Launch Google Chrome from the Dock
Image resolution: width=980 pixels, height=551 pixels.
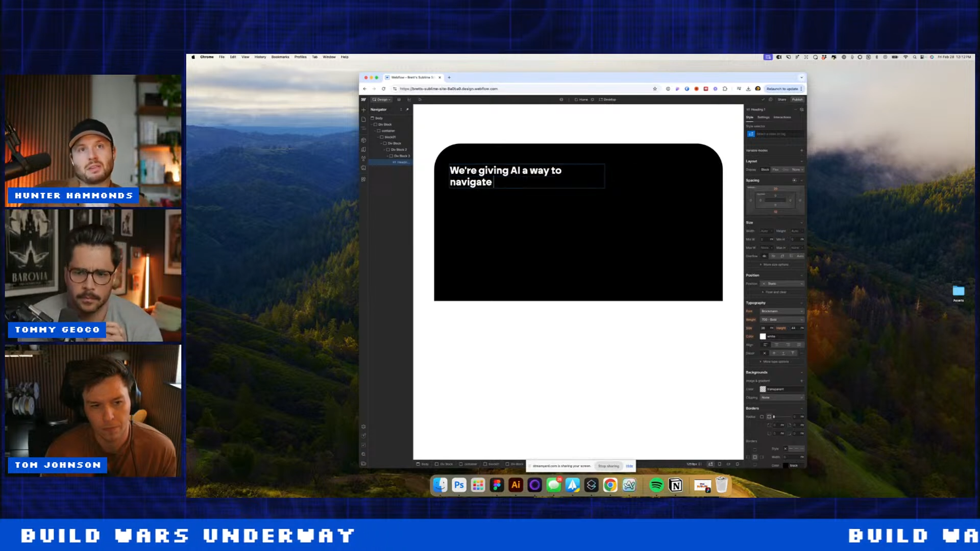point(610,485)
